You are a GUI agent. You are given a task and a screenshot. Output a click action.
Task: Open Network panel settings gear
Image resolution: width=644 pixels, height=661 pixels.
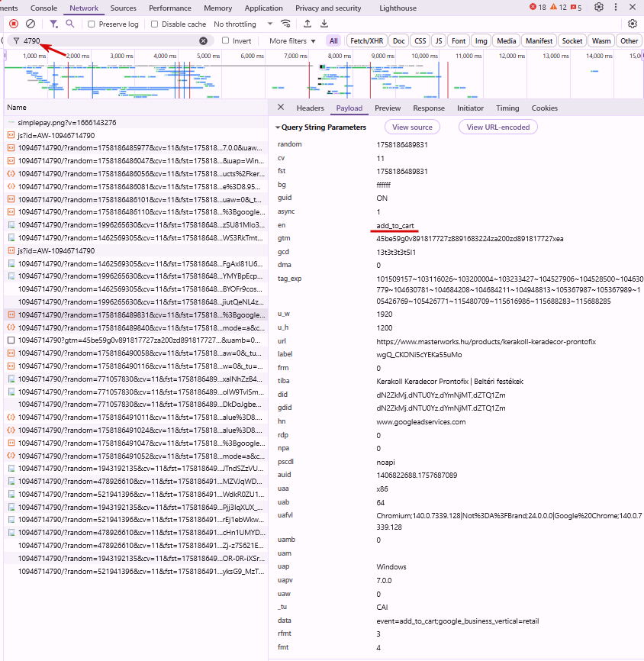click(x=633, y=24)
